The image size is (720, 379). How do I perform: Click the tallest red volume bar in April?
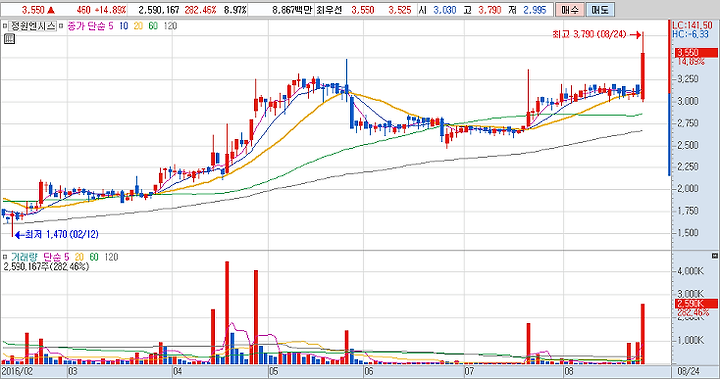[x=227, y=312]
